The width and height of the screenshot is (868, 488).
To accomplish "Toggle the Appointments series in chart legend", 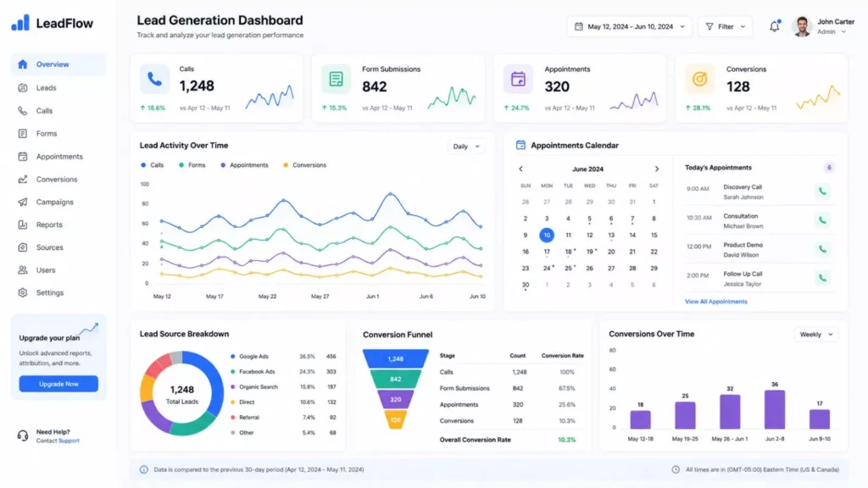I will coord(244,165).
